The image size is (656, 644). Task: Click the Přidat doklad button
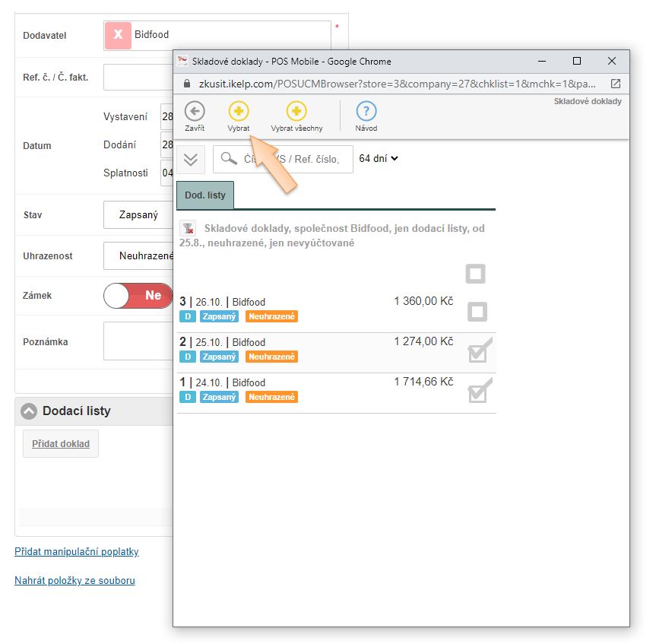pyautogui.click(x=61, y=444)
